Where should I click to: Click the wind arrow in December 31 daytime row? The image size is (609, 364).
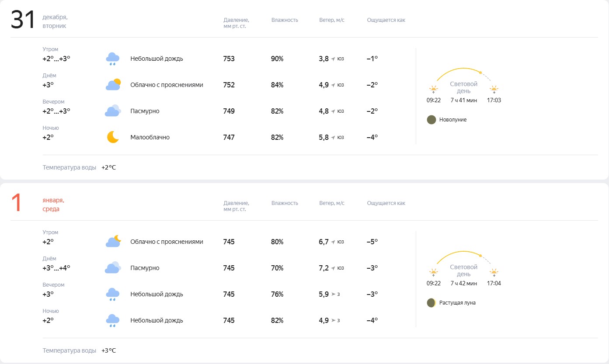333,85
